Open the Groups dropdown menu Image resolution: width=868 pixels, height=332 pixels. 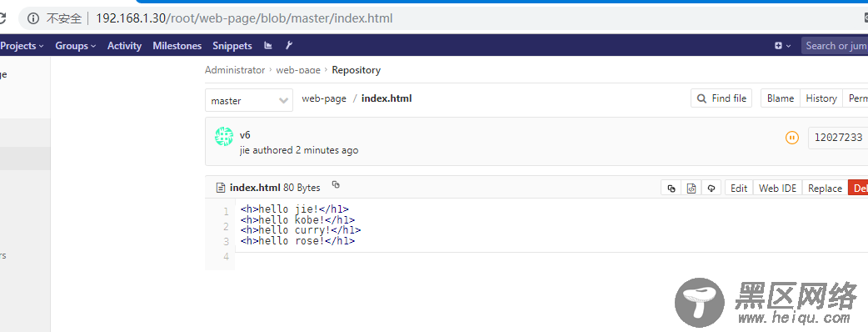point(75,46)
